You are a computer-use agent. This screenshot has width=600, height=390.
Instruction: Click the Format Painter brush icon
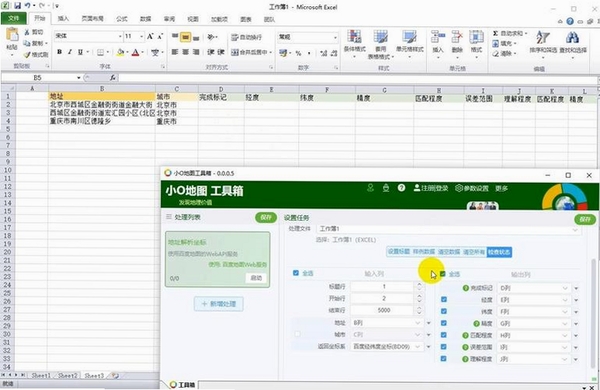pyautogui.click(x=27, y=55)
